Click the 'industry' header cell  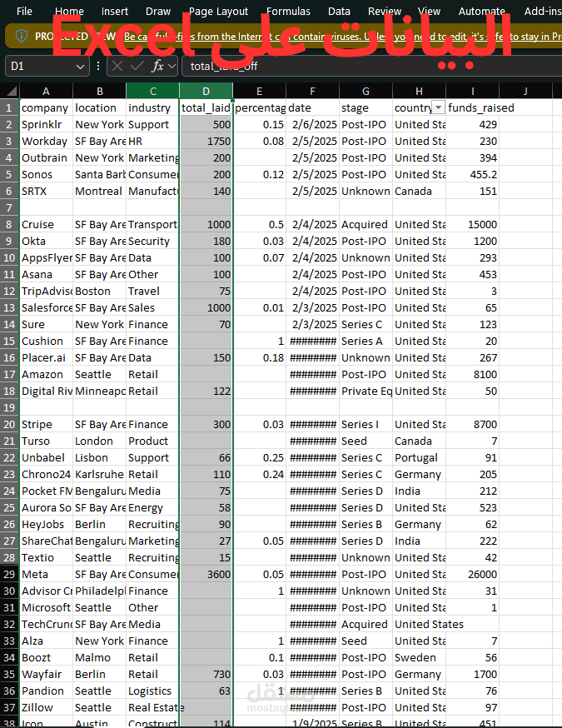[152, 107]
